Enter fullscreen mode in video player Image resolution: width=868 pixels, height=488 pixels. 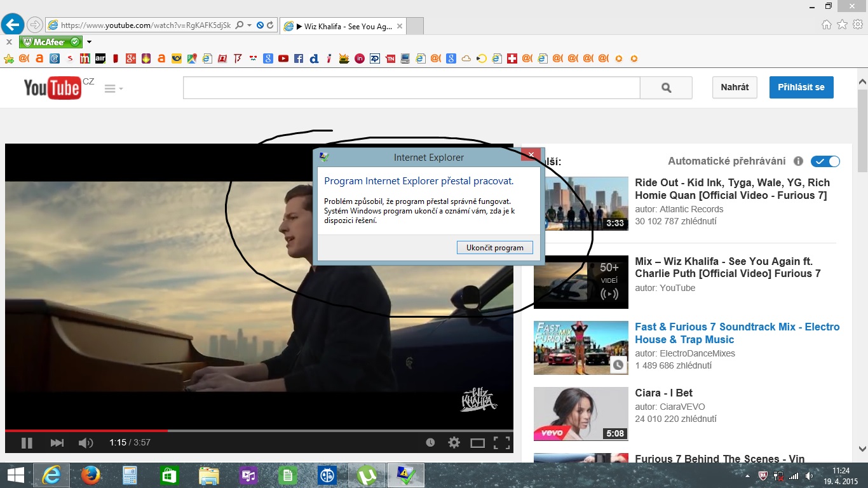tap(501, 443)
